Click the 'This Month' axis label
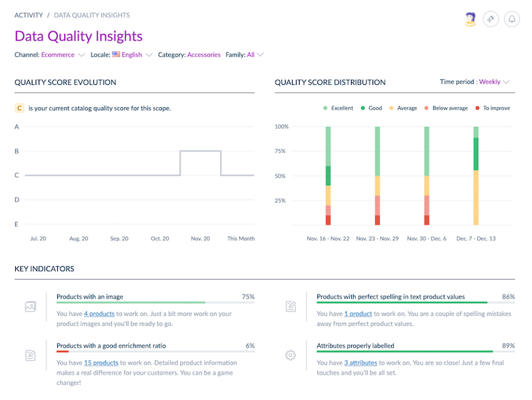Image resolution: width=532 pixels, height=400 pixels. pos(241,239)
